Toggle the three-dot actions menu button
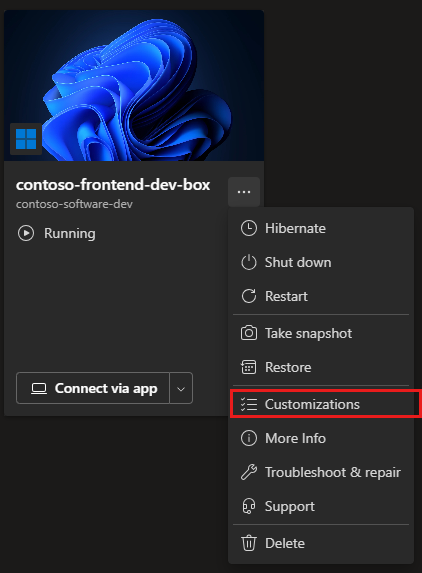The height and width of the screenshot is (573, 422). coord(244,192)
